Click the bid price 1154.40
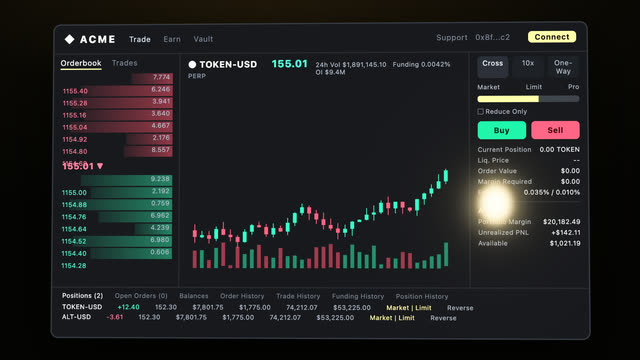 tap(74, 253)
